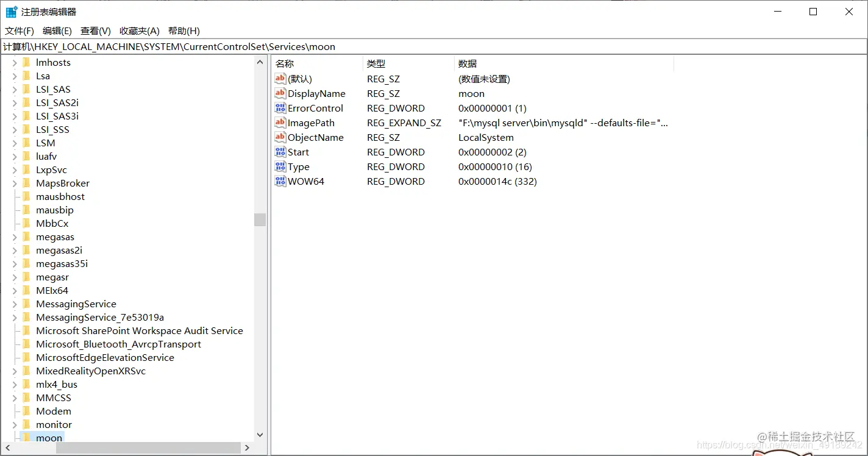This screenshot has width=868, height=456.
Task: Click the folder icon of Modem key
Action: 26,411
